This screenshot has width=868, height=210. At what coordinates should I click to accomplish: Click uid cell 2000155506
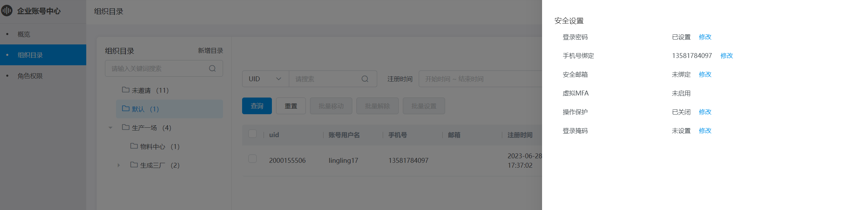pos(287,160)
